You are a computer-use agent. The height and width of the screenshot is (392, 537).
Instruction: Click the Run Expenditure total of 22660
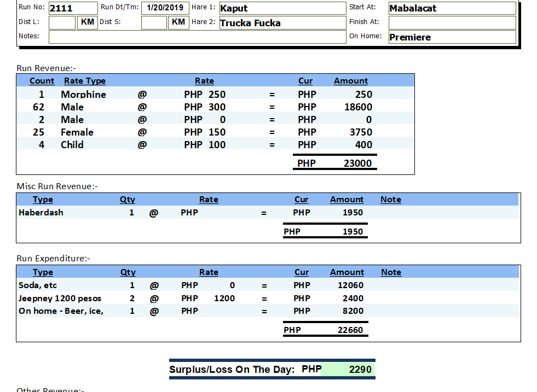pyautogui.click(x=350, y=330)
